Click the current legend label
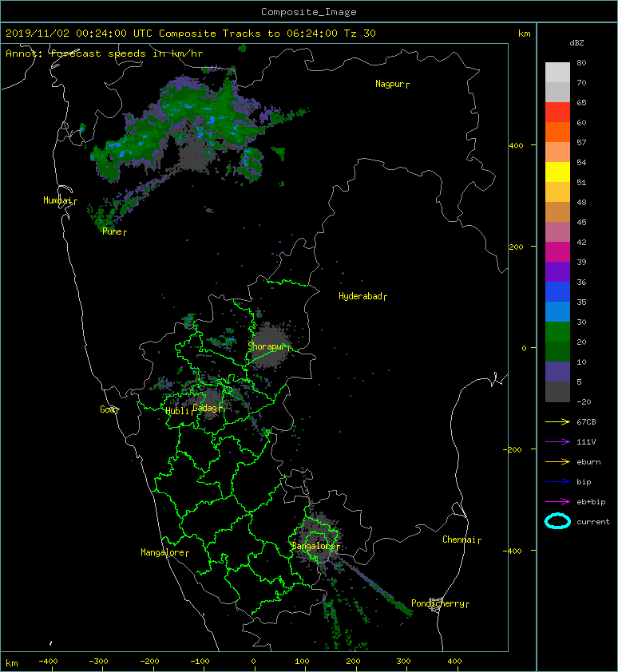 coord(593,522)
